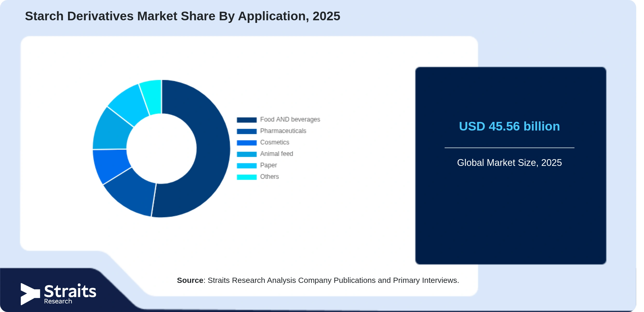The width and height of the screenshot is (644, 312).
Task: Click the Straits Research logo icon
Action: [x=30, y=294]
